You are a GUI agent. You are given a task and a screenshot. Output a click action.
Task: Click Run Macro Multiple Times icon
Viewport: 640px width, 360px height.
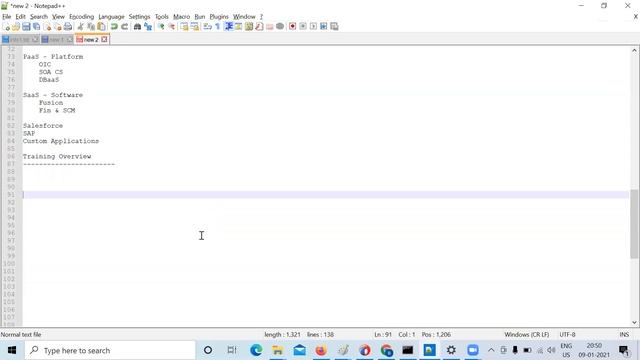coord(323,27)
